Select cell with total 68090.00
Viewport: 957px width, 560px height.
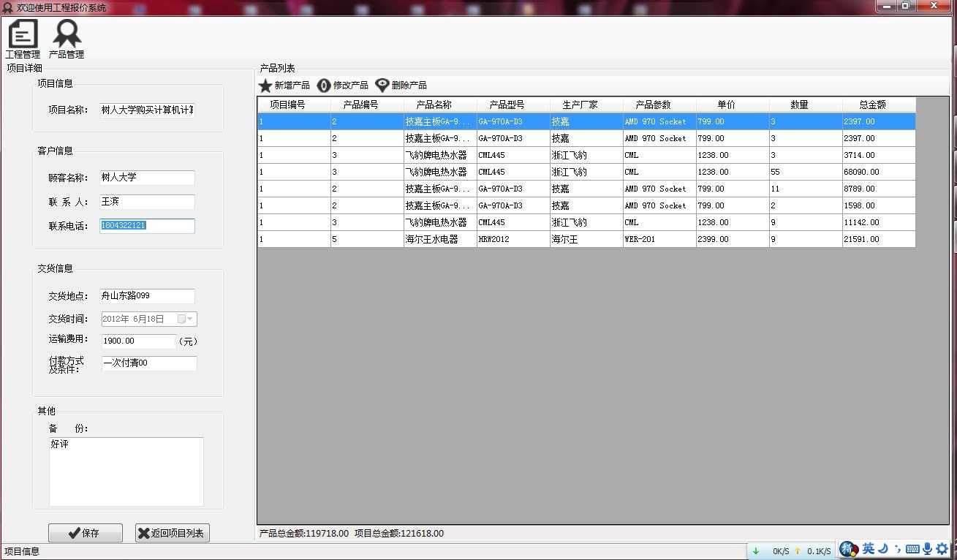pos(879,172)
